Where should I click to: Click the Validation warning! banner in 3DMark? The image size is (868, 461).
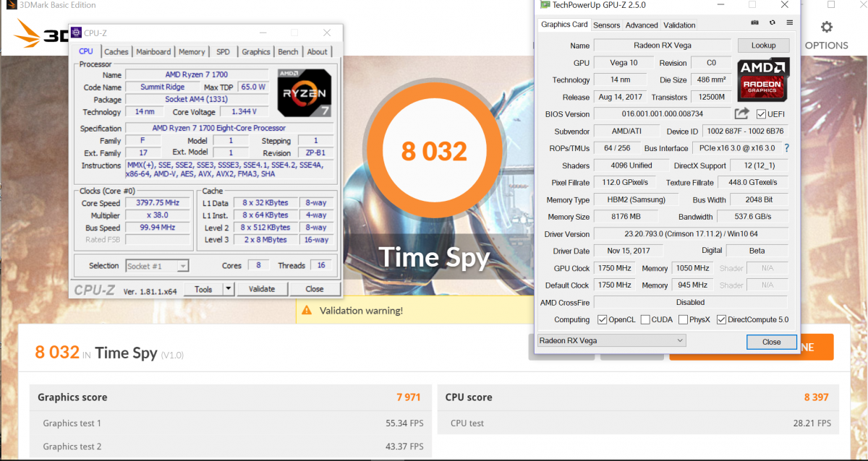pyautogui.click(x=414, y=311)
